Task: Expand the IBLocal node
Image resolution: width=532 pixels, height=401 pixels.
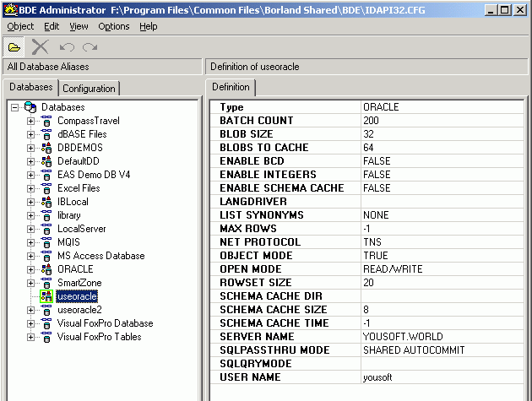Action: (30, 203)
